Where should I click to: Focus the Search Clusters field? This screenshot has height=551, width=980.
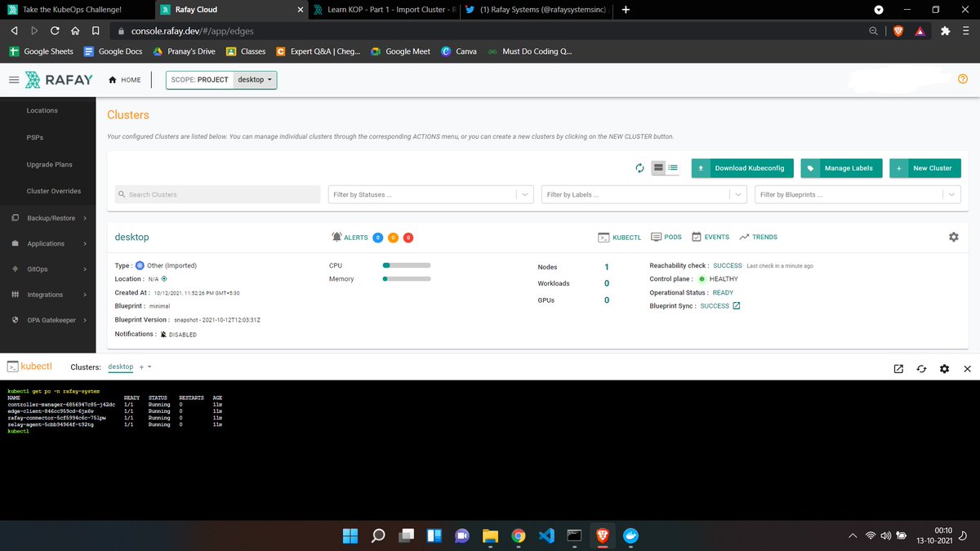pos(217,194)
